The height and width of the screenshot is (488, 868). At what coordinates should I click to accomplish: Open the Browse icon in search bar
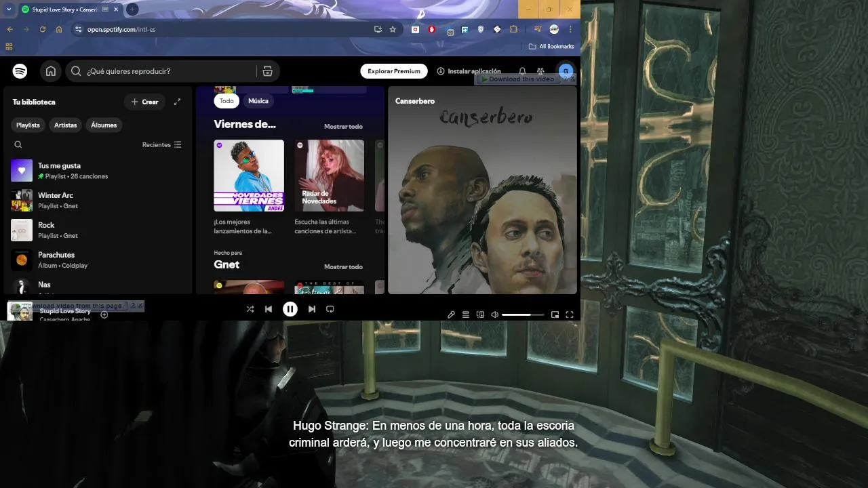(267, 71)
